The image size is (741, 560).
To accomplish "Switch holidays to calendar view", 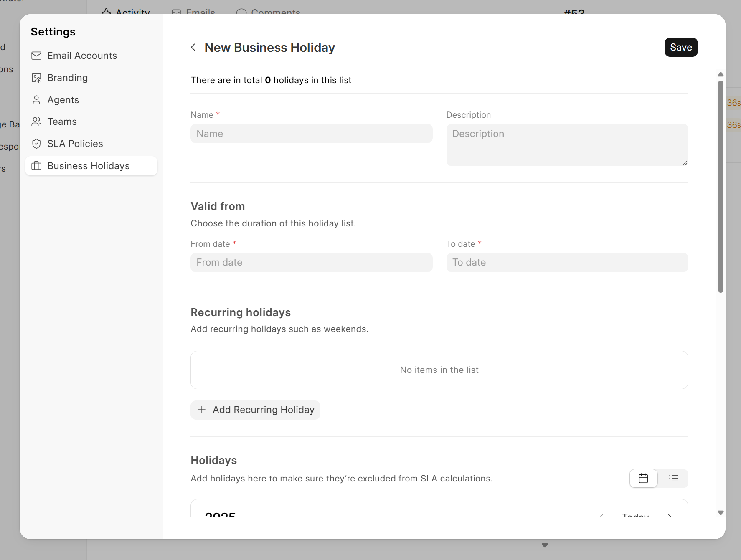I will (x=643, y=479).
